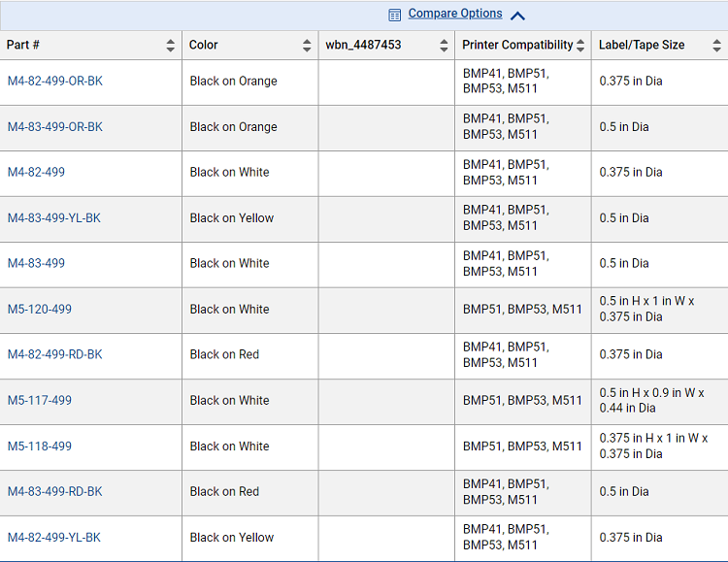Open part M5-120-499 link
Image resolution: width=728 pixels, height=562 pixels.
tap(40, 309)
